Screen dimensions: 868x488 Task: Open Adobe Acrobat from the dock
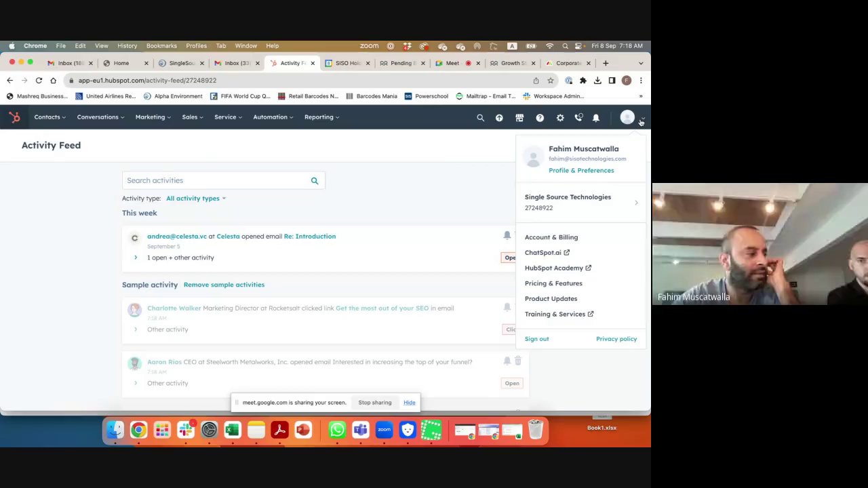279,430
